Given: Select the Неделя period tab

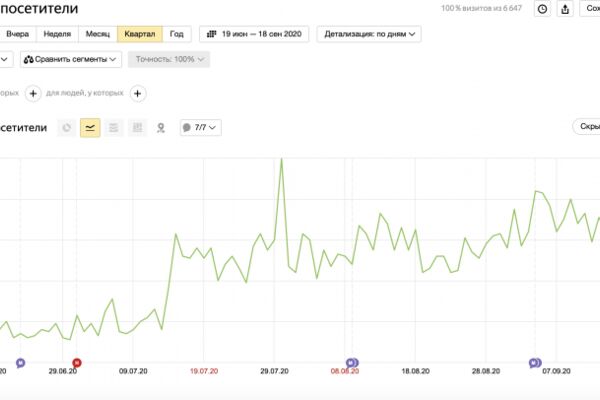Looking at the screenshot, I should (57, 34).
